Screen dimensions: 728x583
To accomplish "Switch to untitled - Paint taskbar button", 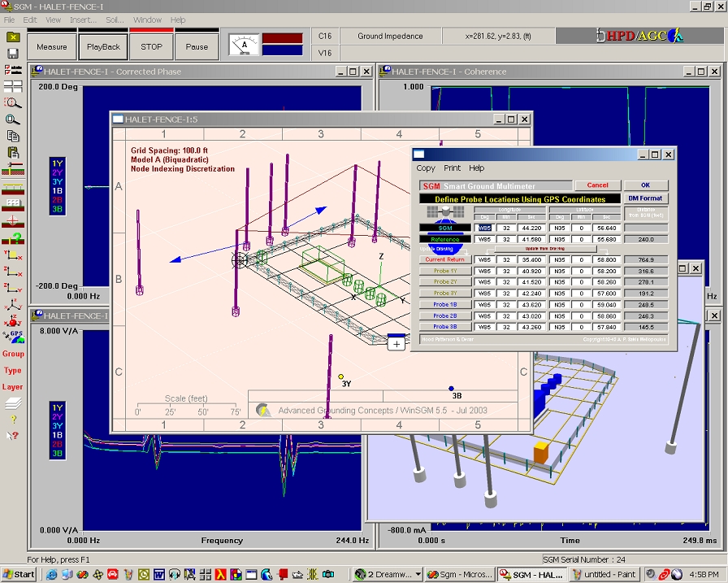I will coord(604,575).
